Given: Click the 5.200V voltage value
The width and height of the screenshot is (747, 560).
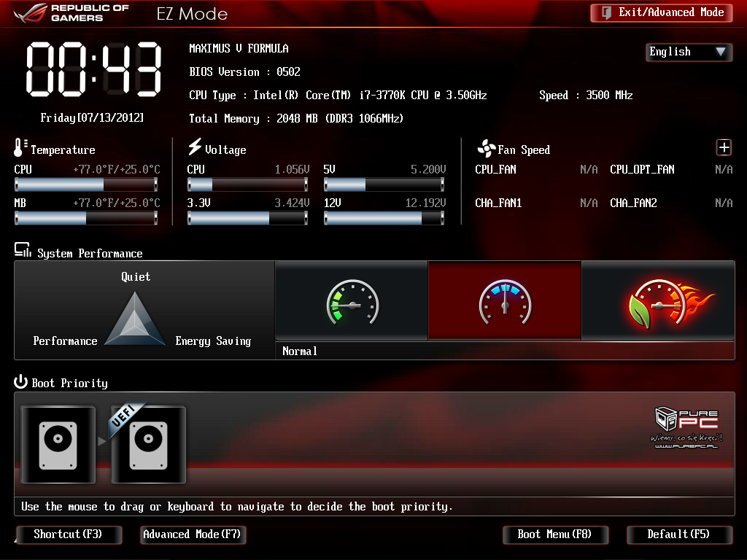Looking at the screenshot, I should [x=428, y=169].
